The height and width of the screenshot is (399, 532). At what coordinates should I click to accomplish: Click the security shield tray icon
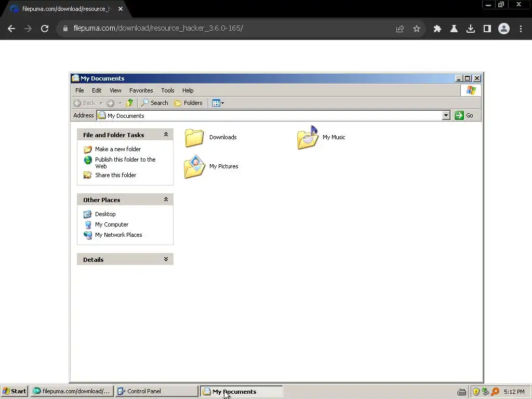point(476,392)
